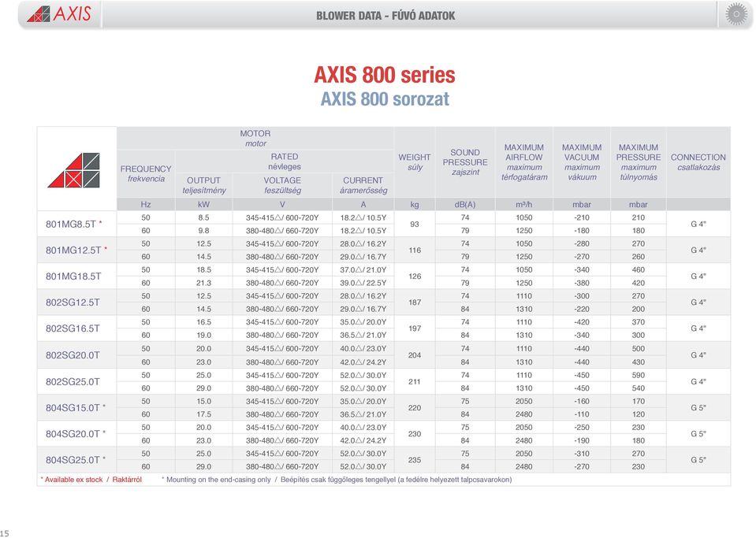The image size is (756, 538).
Task: Select the 'BLOWER DATA - FÚVÓ ADATOK' banner title
Action: click(385, 16)
